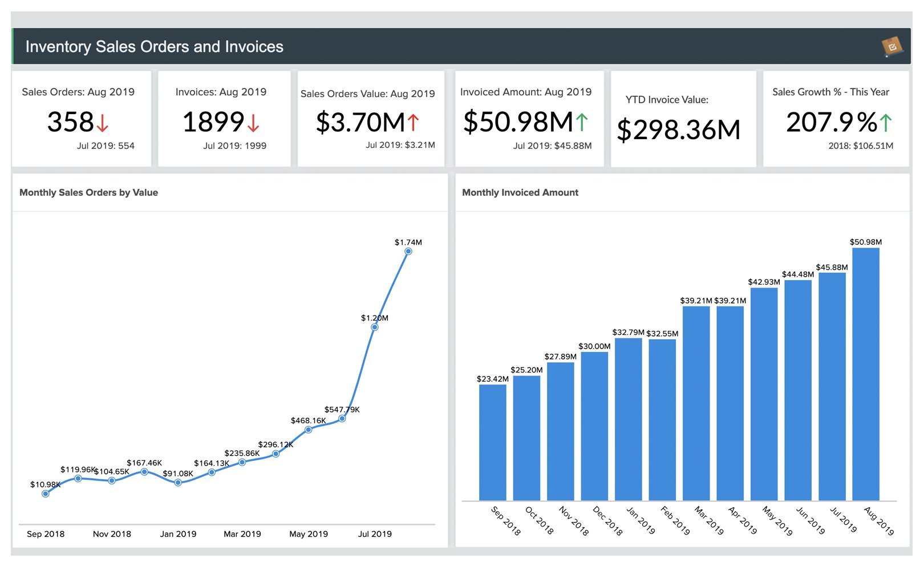Open the Monthly Sales Orders by Value title

(x=89, y=193)
